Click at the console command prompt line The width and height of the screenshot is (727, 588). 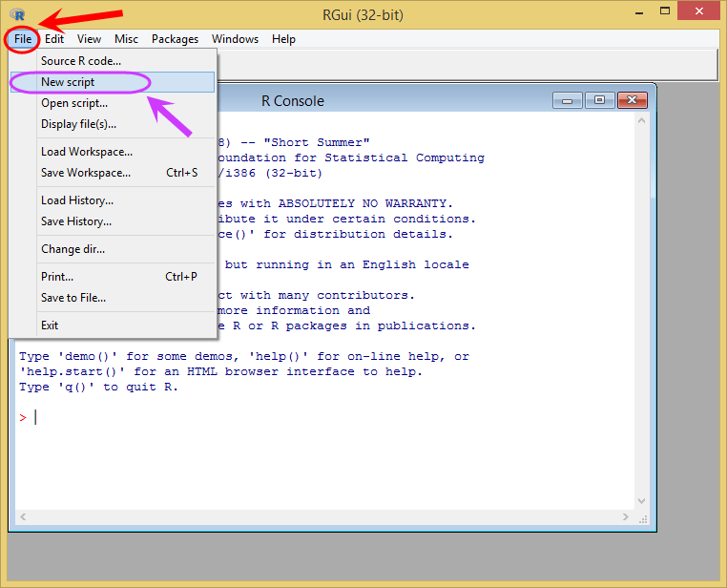click(x=324, y=417)
